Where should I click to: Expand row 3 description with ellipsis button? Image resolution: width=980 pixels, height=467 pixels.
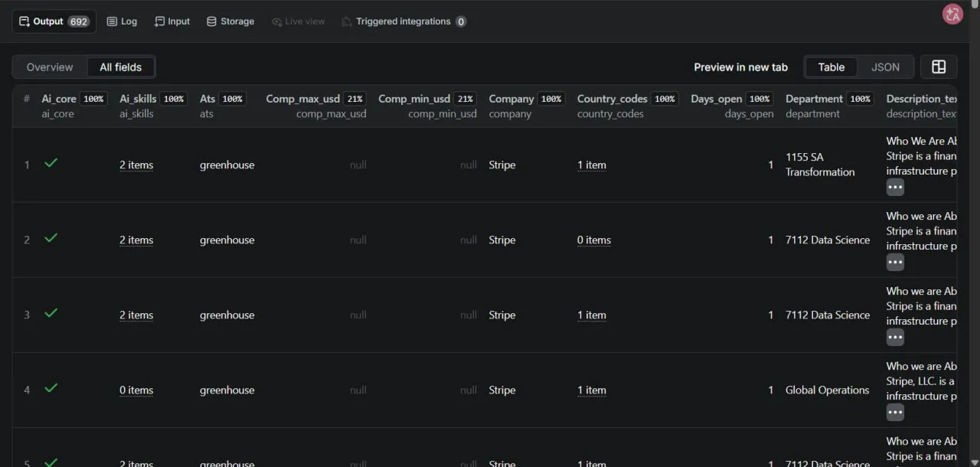point(895,337)
